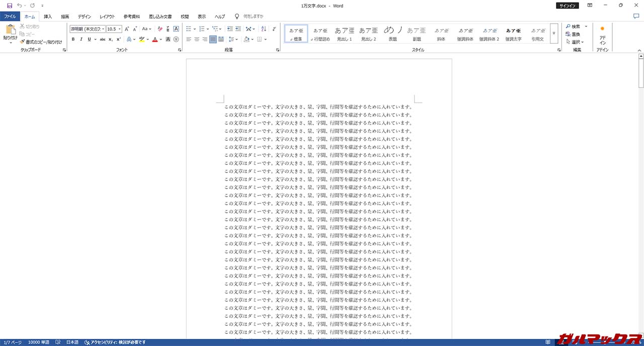
Task: Toggle justify paragraph alignment
Action: (x=213, y=39)
